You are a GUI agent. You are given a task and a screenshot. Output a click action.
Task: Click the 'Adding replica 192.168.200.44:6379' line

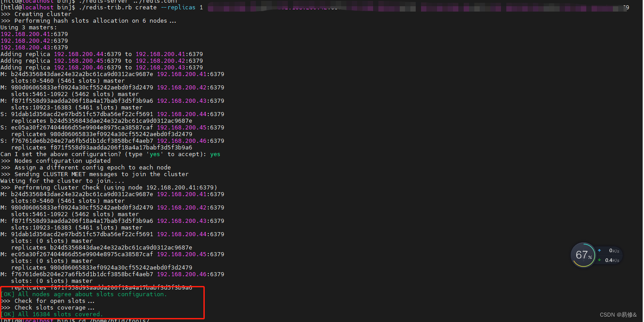click(102, 54)
